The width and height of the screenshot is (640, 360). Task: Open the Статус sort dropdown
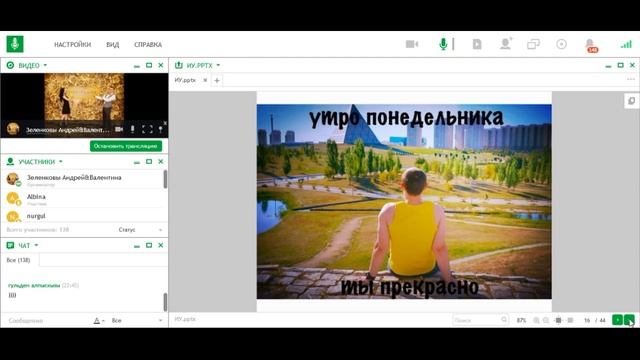tap(140, 230)
